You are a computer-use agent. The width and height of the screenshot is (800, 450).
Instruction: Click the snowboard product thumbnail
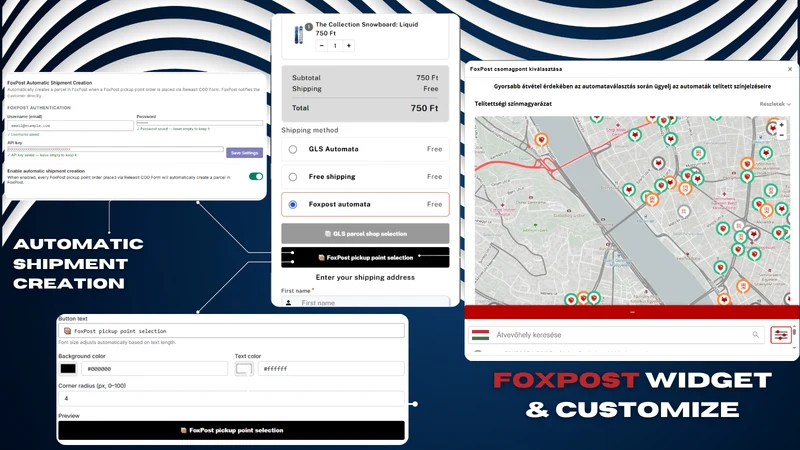(x=298, y=35)
